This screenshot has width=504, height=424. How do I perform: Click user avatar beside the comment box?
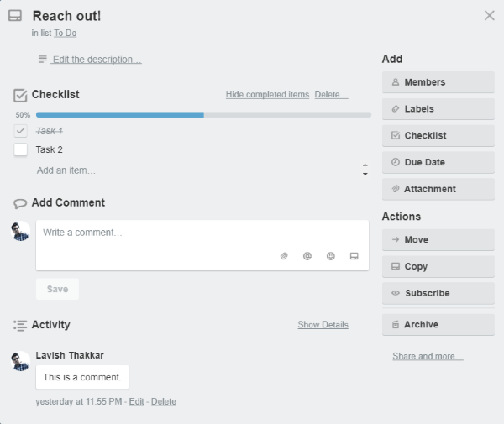pos(22,231)
